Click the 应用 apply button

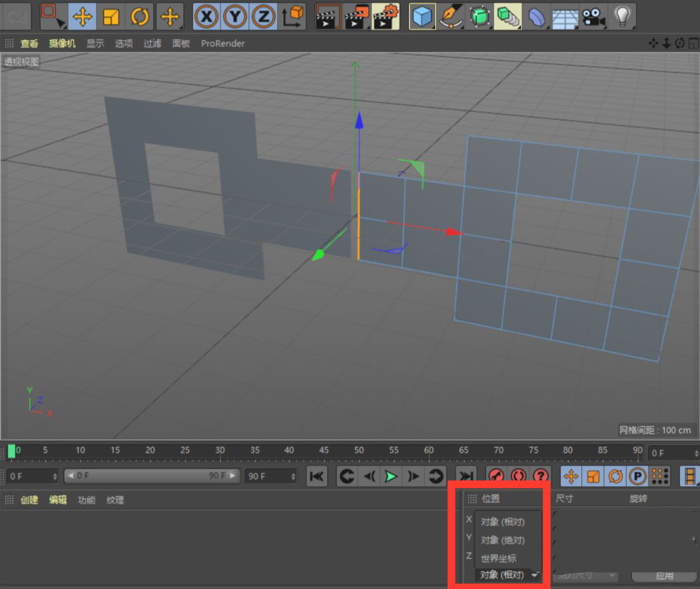[664, 576]
